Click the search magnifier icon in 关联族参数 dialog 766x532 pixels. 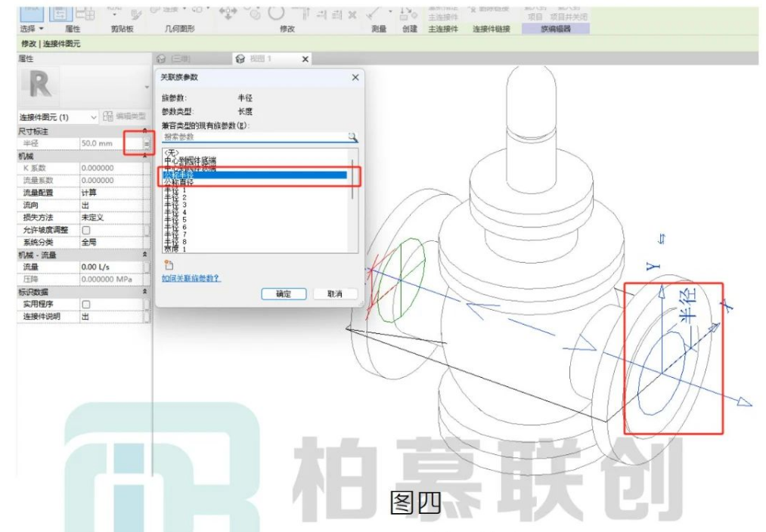352,137
